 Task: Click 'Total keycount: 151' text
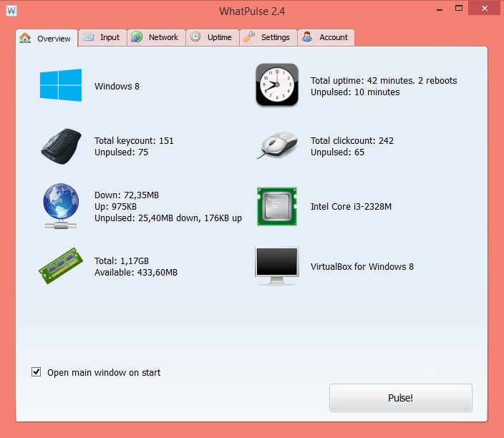[x=134, y=140]
